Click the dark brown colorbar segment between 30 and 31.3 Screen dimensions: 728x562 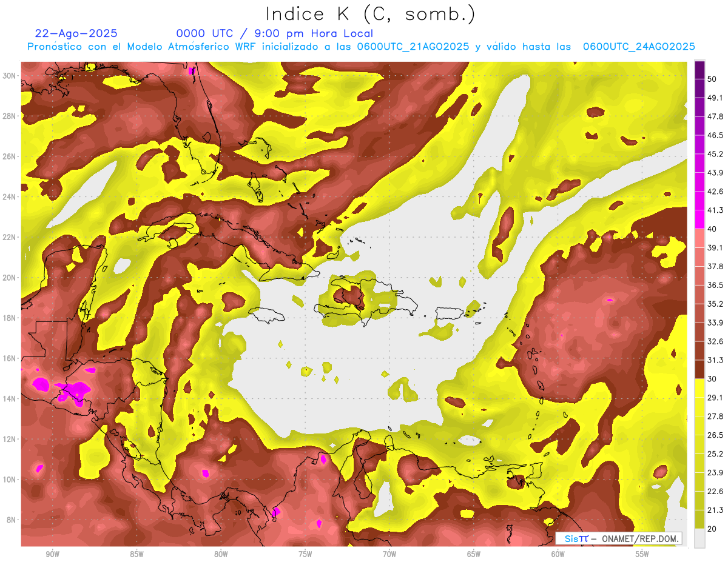click(699, 370)
